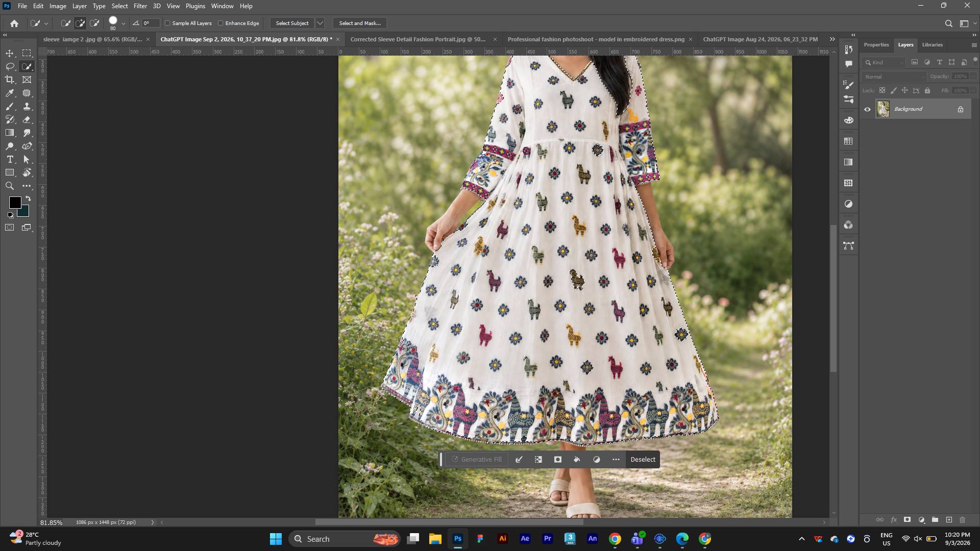Open the layer blend mode Normal dropdown
The image size is (980, 551).
tap(894, 77)
